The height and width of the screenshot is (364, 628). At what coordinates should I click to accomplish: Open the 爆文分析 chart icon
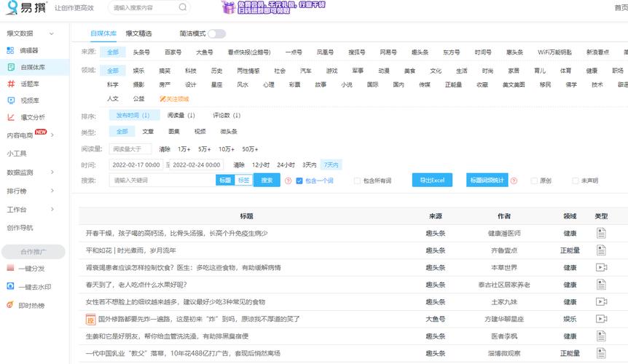11,117
